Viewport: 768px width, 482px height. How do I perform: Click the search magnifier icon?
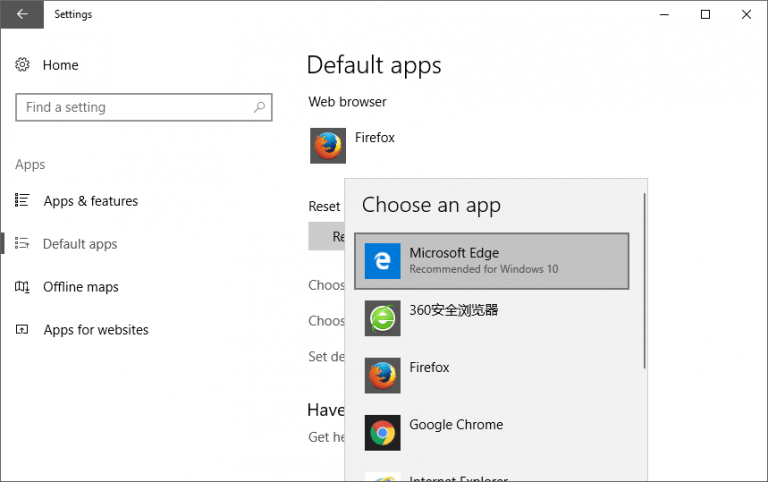259,107
